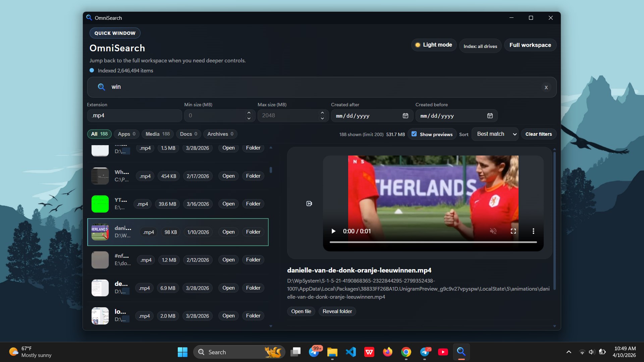Image resolution: width=644 pixels, height=362 pixels.
Task: Click Clear filters button
Action: pyautogui.click(x=538, y=134)
